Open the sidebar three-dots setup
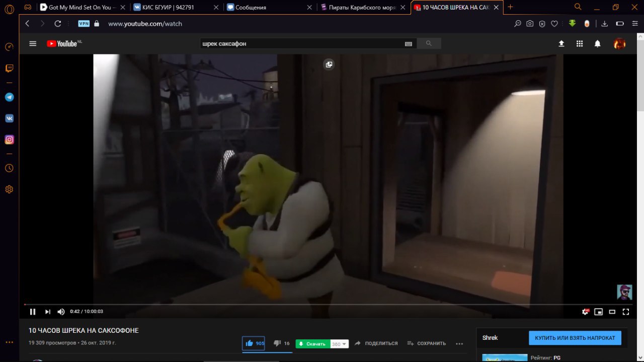 coord(9,342)
